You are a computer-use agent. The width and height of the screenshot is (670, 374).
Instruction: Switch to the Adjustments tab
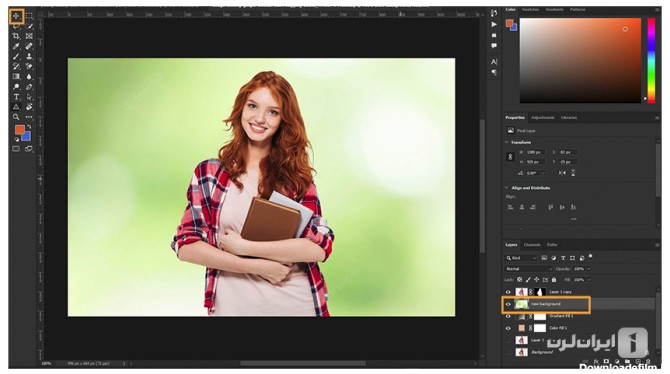[x=543, y=118]
